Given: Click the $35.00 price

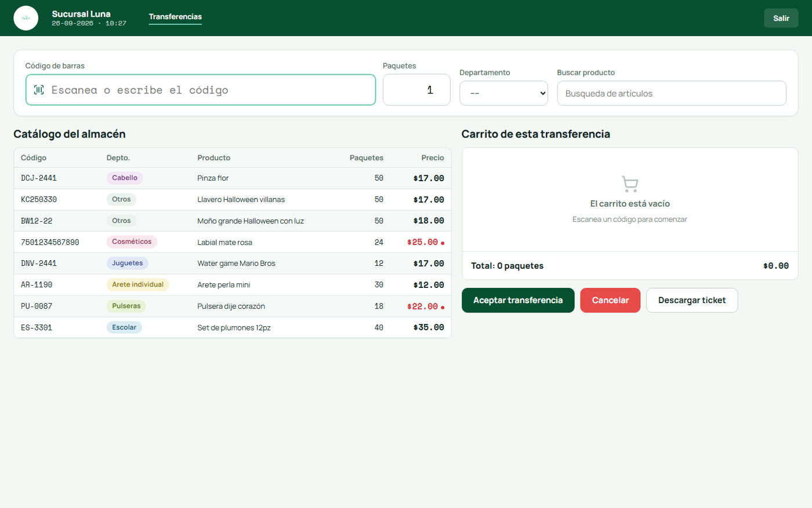Looking at the screenshot, I should [429, 327].
